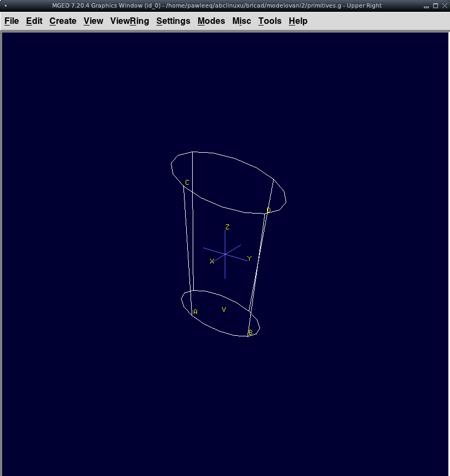Image resolution: width=450 pixels, height=476 pixels.
Task: Open the Tools menu
Action: click(270, 21)
